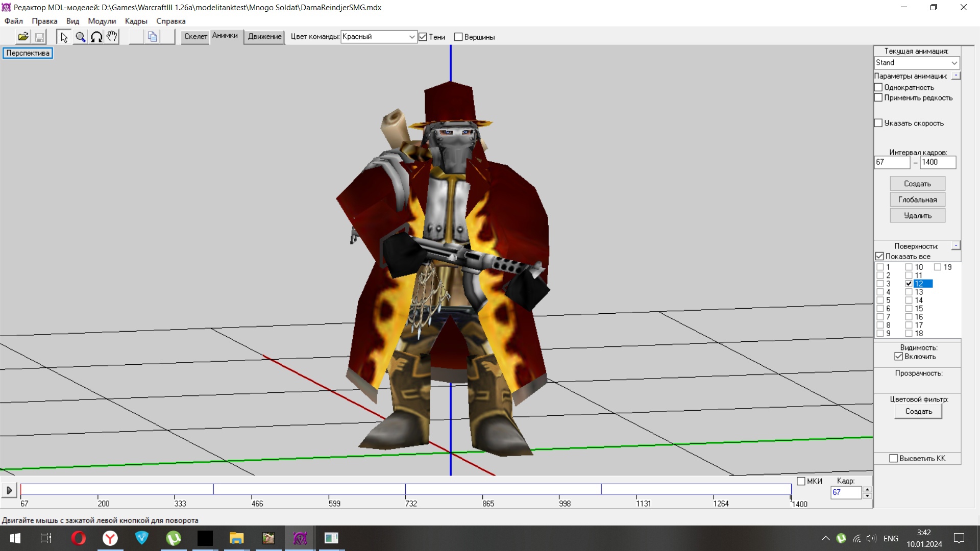Open the Warcraft-icon taskbar app
This screenshot has width=980, height=551.
point(268,538)
